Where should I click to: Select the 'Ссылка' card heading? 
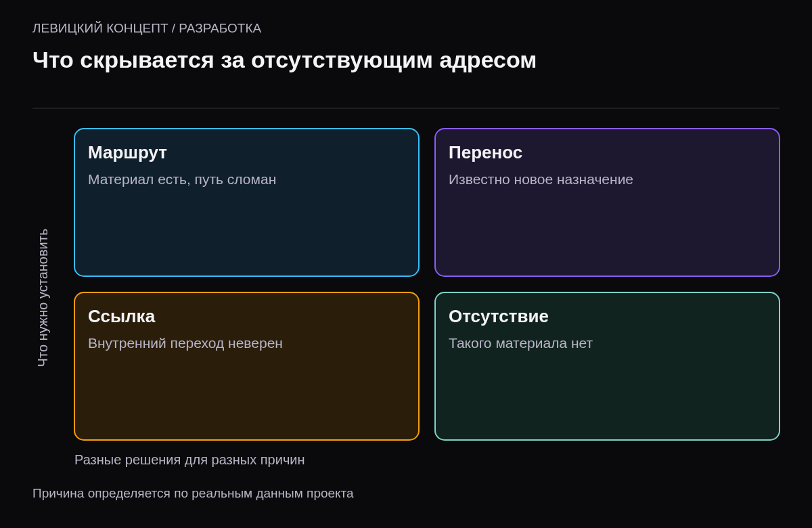point(121,316)
